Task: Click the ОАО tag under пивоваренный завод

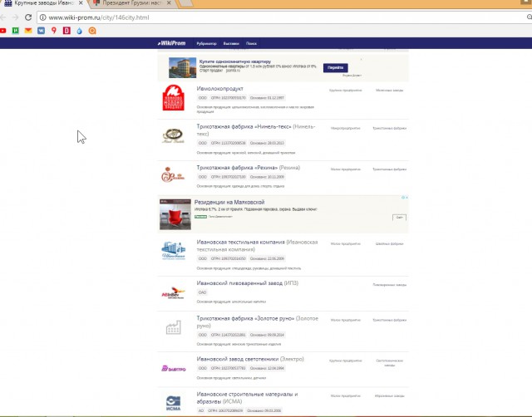Action: (202, 292)
